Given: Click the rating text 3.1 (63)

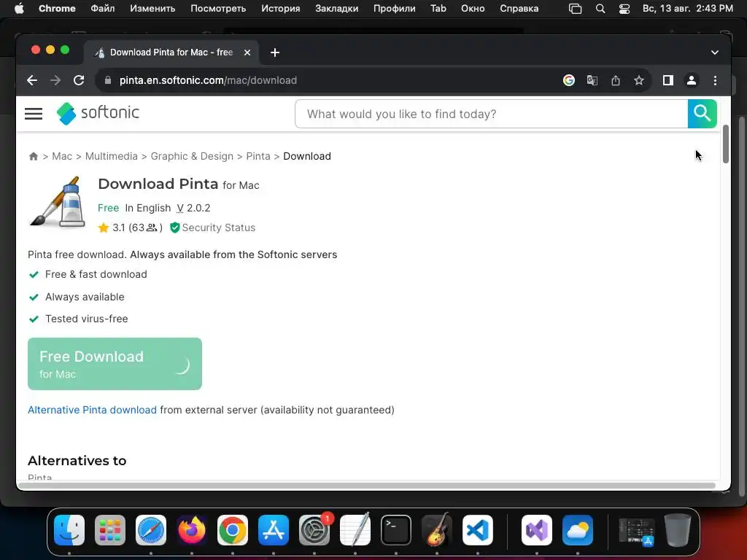Looking at the screenshot, I should click(137, 227).
